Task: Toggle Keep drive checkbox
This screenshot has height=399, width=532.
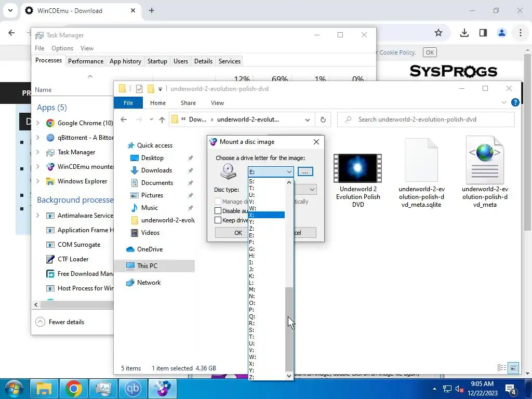Action: pos(218,220)
